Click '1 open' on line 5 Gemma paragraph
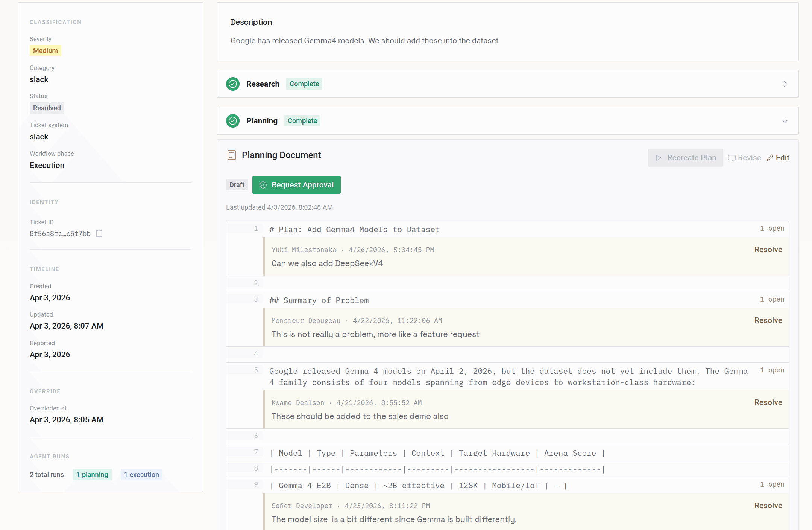The height and width of the screenshot is (530, 812). click(772, 370)
